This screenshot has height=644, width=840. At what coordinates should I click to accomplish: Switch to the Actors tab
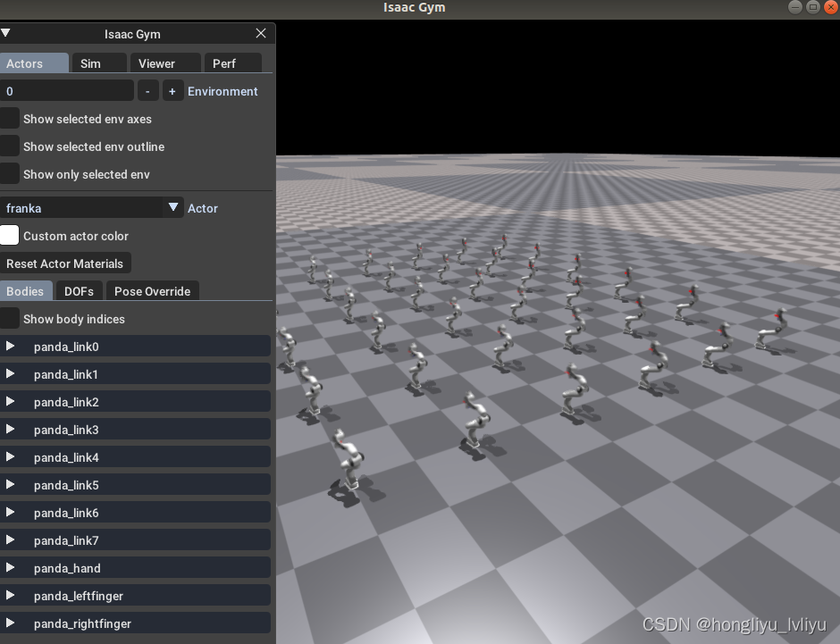[x=34, y=63]
